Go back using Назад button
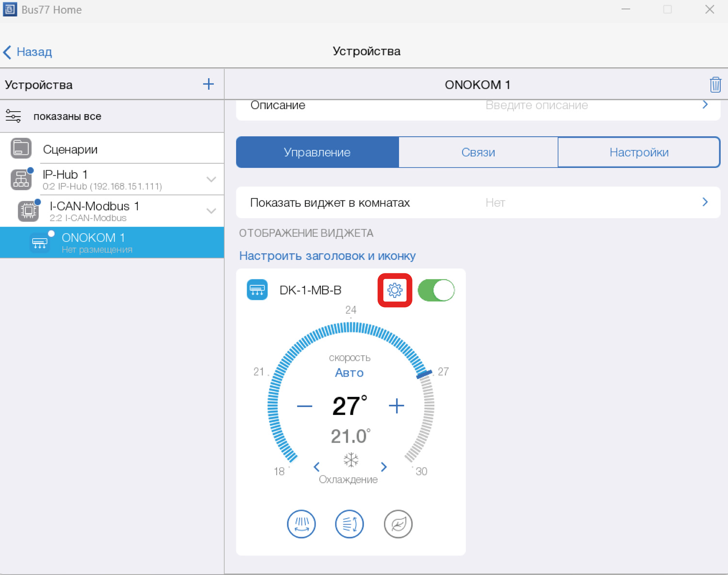728x575 pixels. 28,52
